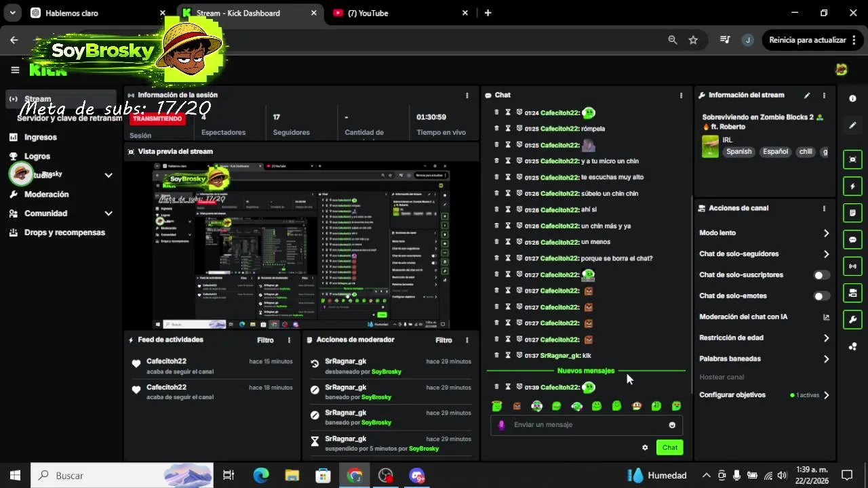868x488 pixels.
Task: Toggle the stream preview panel icon in right sidebar
Action: (x=852, y=159)
